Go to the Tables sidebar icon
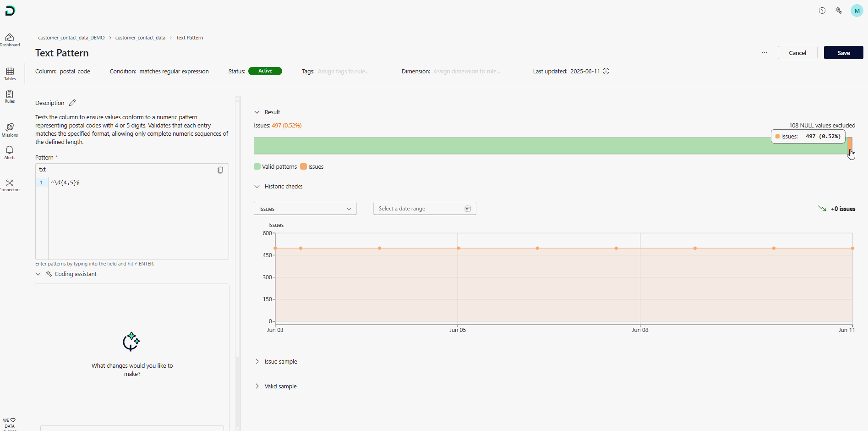This screenshot has height=431, width=868. [x=10, y=74]
